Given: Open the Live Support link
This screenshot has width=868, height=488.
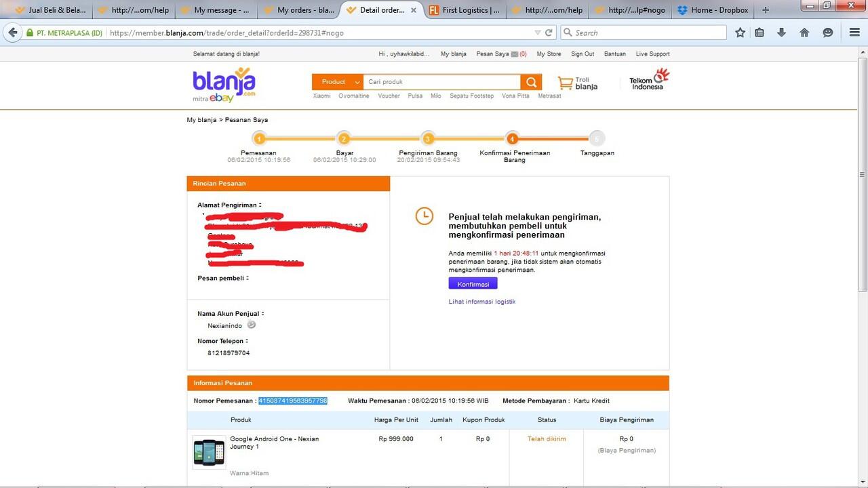Looking at the screenshot, I should [x=652, y=54].
